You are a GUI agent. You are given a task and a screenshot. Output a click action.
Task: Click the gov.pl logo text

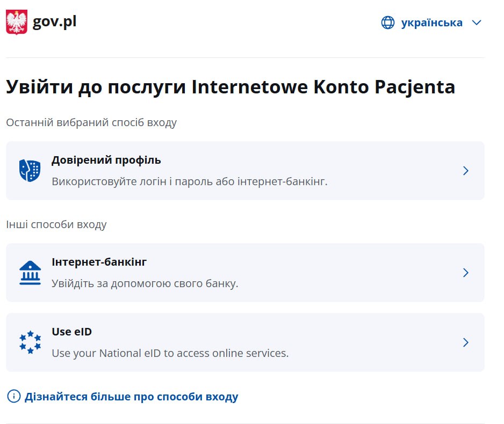pyautogui.click(x=54, y=22)
